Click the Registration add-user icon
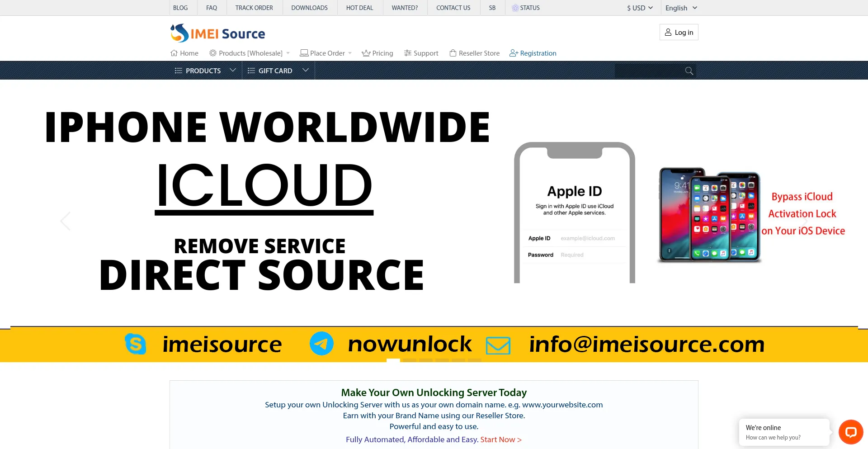The image size is (868, 449). point(514,53)
